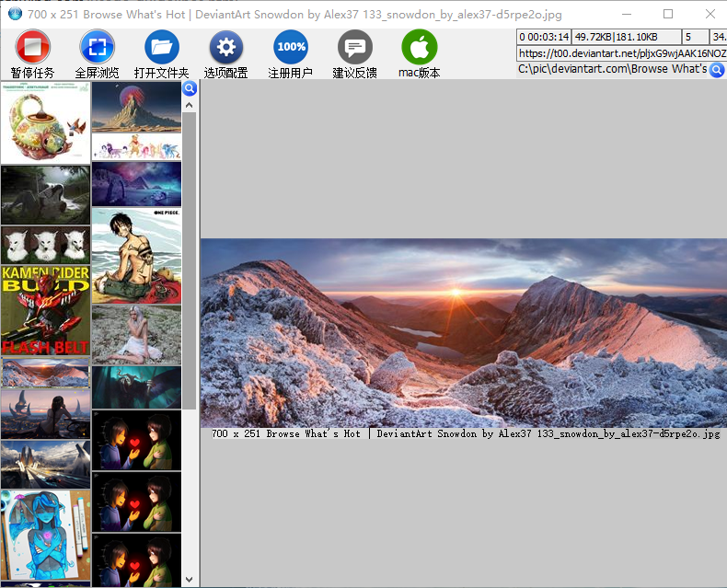Open fullscreen browse mode
The image size is (727, 588).
click(98, 48)
